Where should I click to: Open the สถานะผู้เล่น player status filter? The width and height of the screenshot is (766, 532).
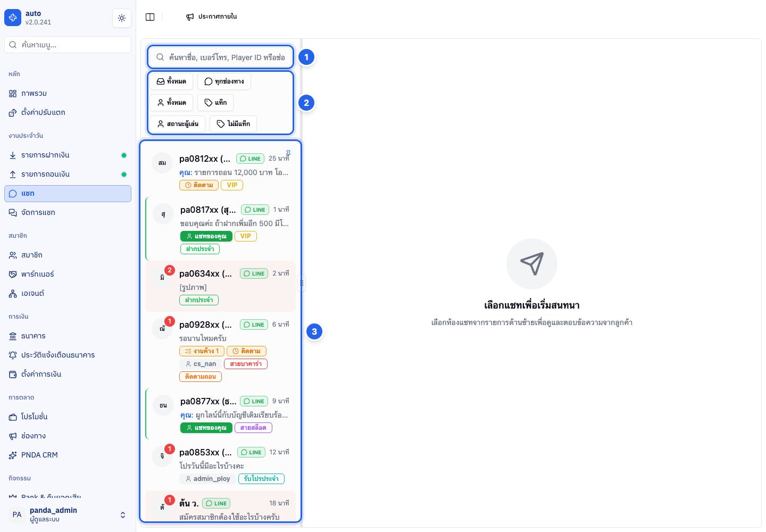point(177,124)
